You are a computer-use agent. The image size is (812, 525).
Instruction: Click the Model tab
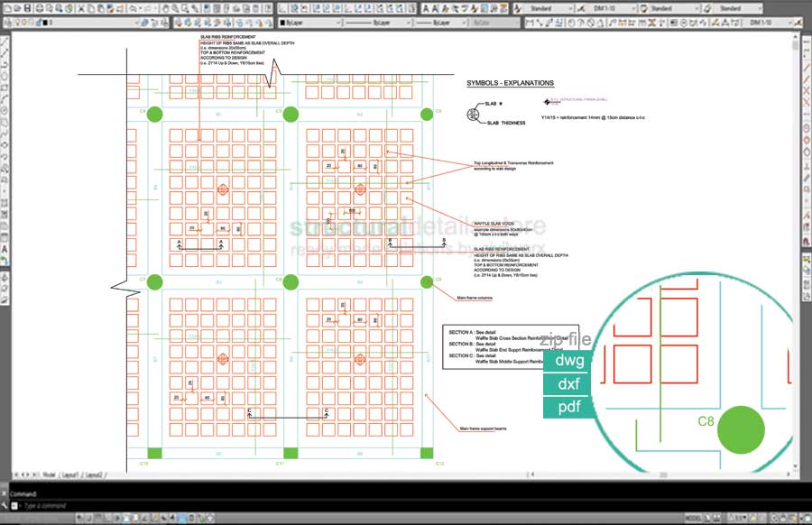tap(49, 474)
